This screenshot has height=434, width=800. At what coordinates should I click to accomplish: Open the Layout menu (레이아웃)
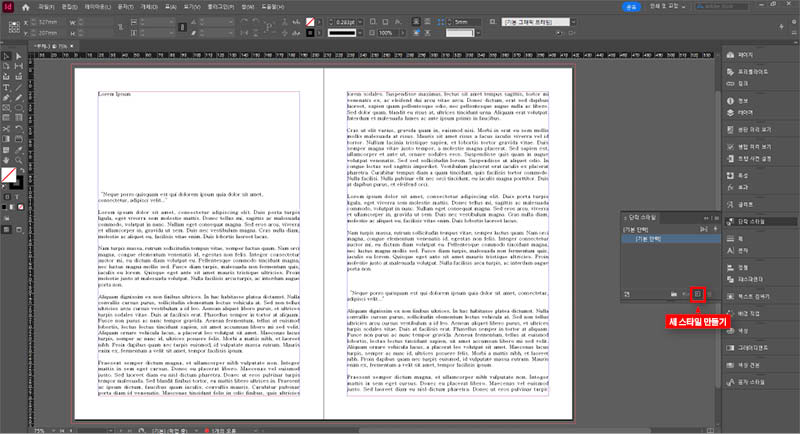point(97,7)
